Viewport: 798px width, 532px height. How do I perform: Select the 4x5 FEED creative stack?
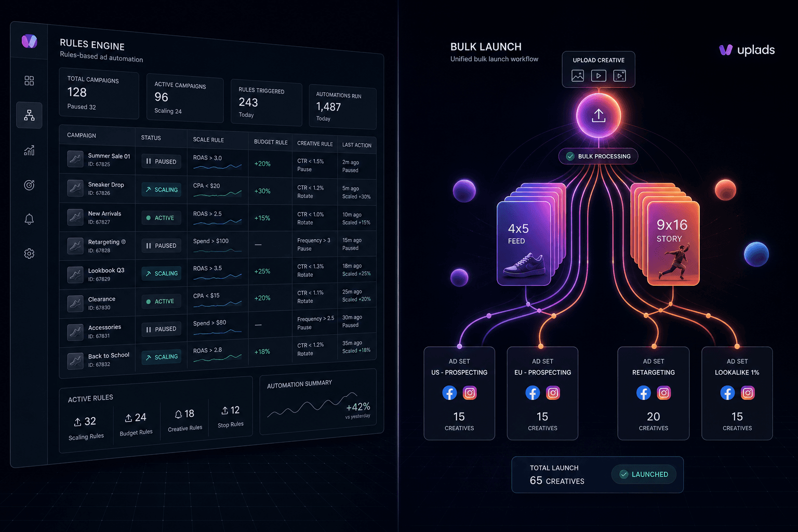point(530,235)
